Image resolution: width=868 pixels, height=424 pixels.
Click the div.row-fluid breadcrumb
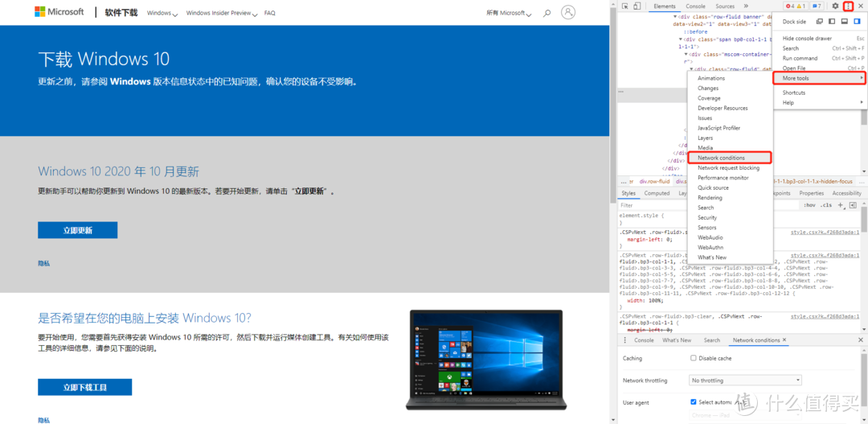[x=654, y=181]
